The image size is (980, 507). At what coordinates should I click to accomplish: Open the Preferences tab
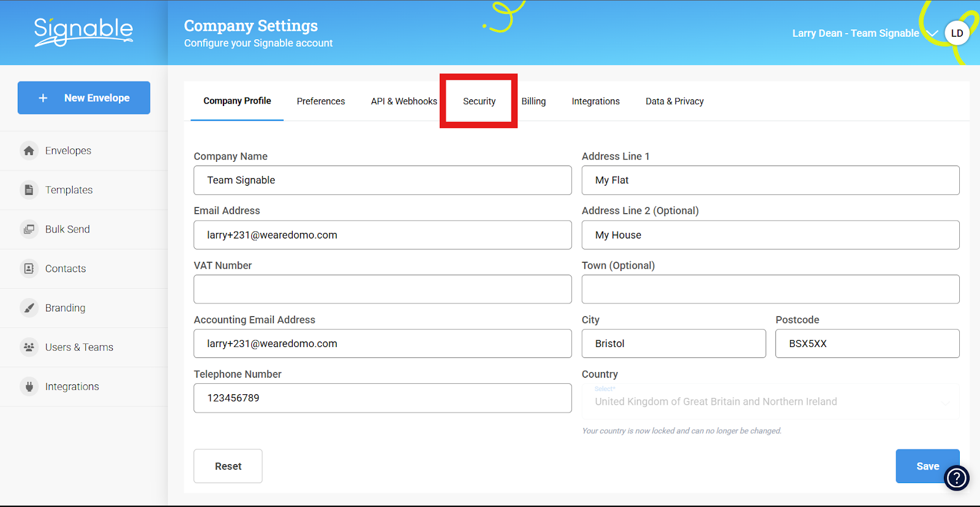tap(321, 101)
